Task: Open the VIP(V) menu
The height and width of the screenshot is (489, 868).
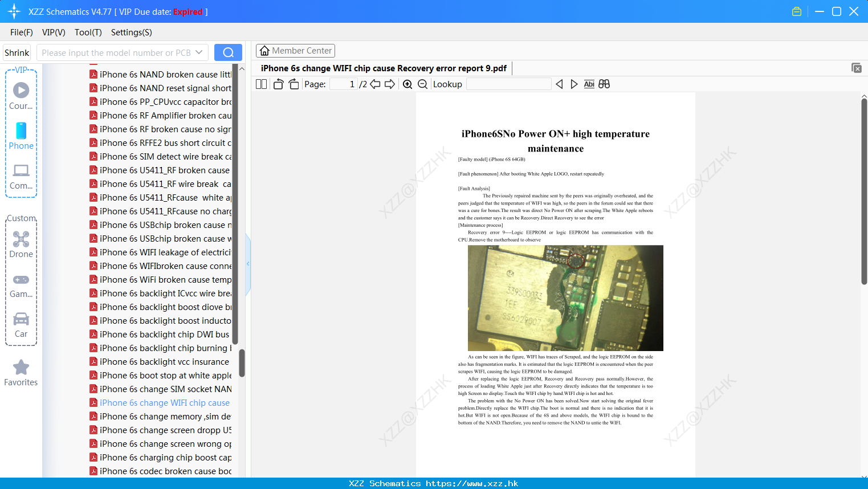Action: point(54,32)
